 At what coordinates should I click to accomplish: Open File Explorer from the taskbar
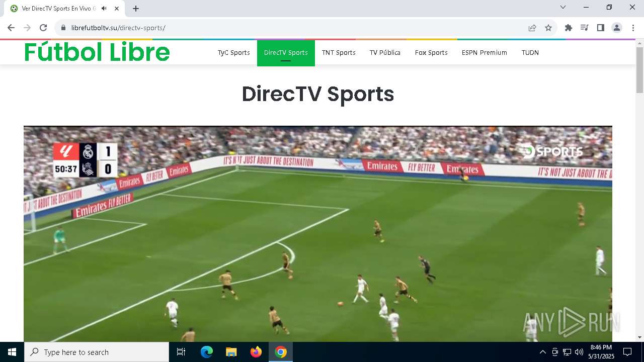pyautogui.click(x=231, y=352)
